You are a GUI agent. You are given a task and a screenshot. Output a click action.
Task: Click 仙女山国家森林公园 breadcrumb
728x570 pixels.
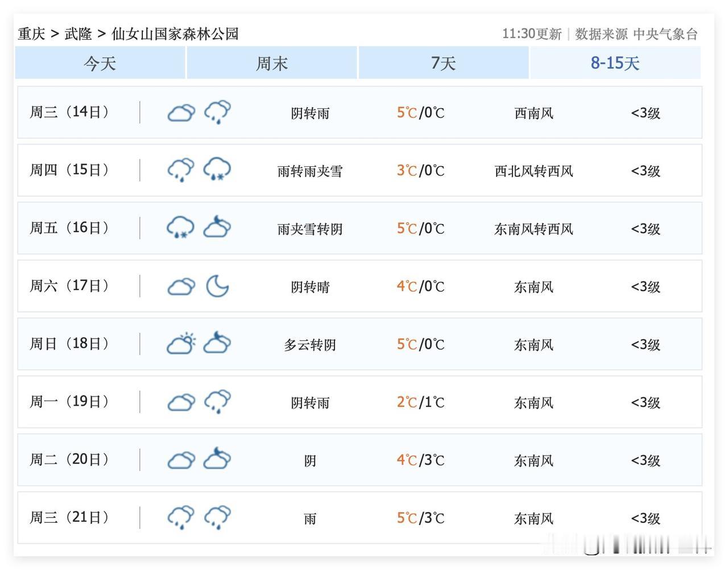175,34
